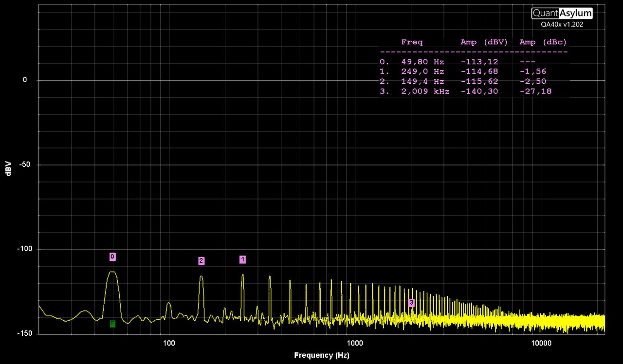Select the 149,4 Hz frequency value
Viewport: 623px width, 364px height.
pos(422,81)
